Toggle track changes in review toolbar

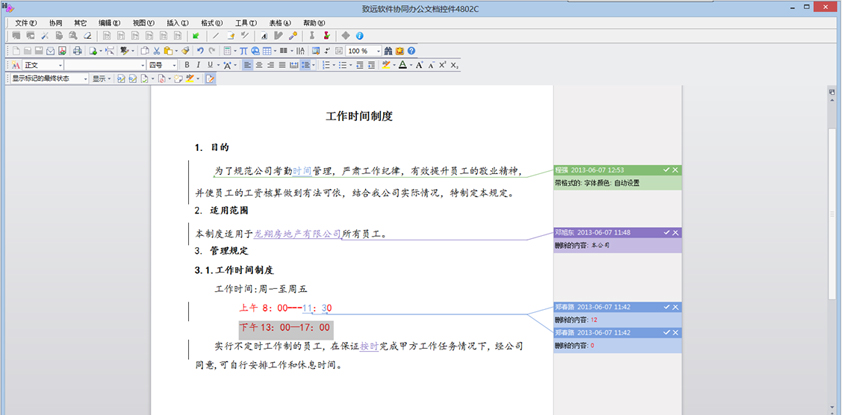click(x=210, y=79)
